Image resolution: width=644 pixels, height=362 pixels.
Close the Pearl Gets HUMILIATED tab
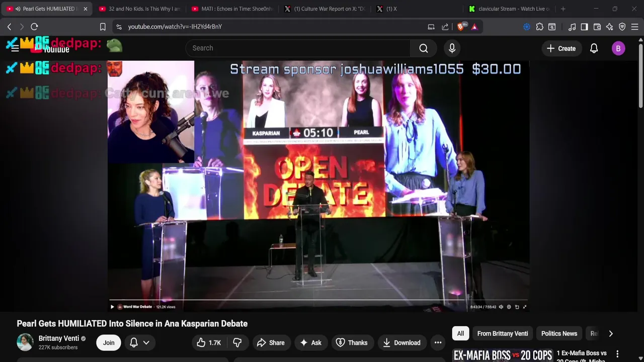point(85,9)
